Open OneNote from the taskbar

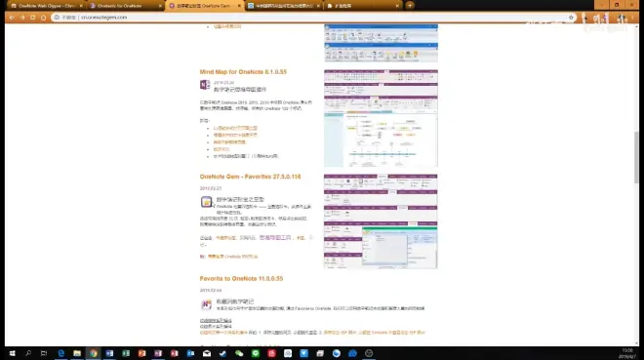coord(158,353)
